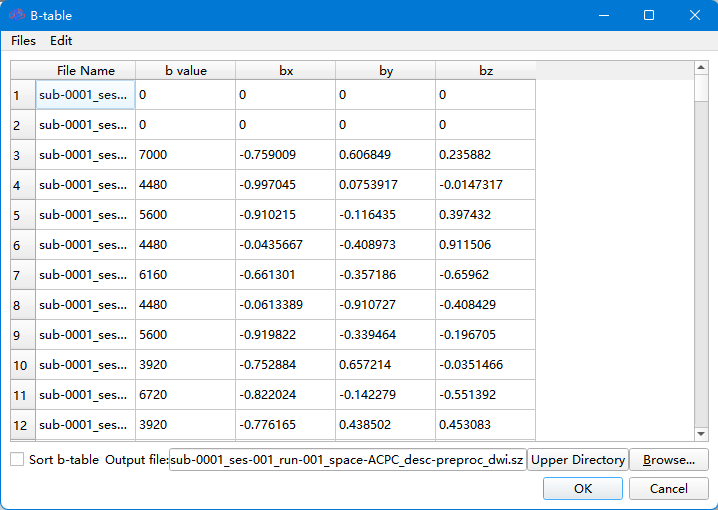Select bz cell 0.911506
The height and width of the screenshot is (510, 718).
point(485,245)
